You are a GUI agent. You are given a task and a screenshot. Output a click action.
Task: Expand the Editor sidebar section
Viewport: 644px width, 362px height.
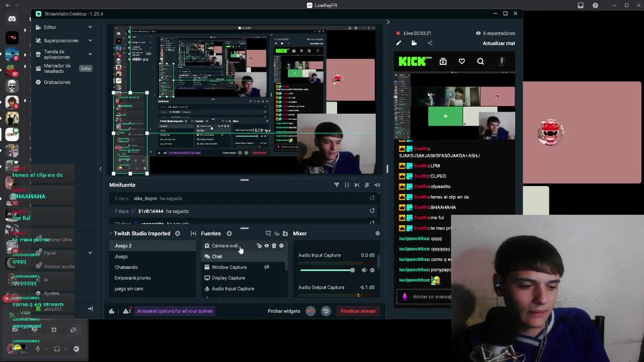tap(90, 27)
